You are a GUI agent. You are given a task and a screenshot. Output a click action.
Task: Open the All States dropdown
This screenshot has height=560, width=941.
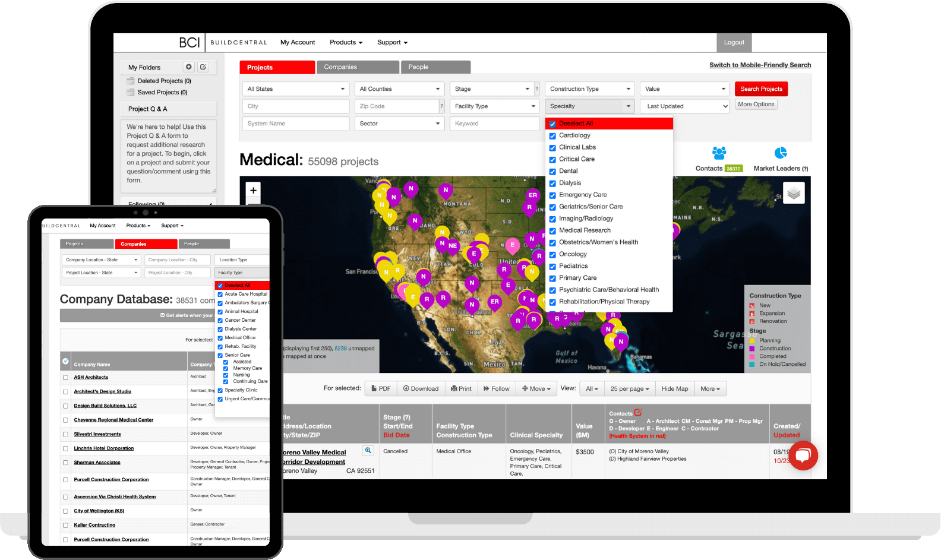pos(296,89)
